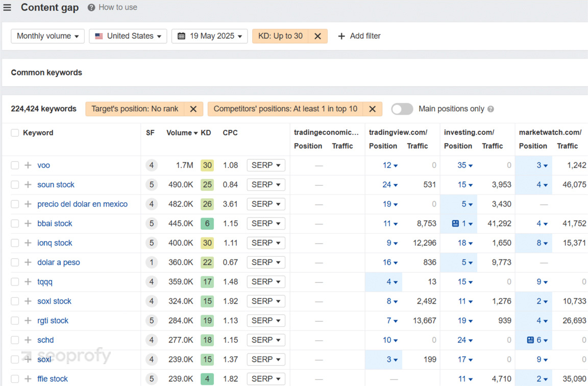Select the bbai stock row checkbox

tap(15, 224)
